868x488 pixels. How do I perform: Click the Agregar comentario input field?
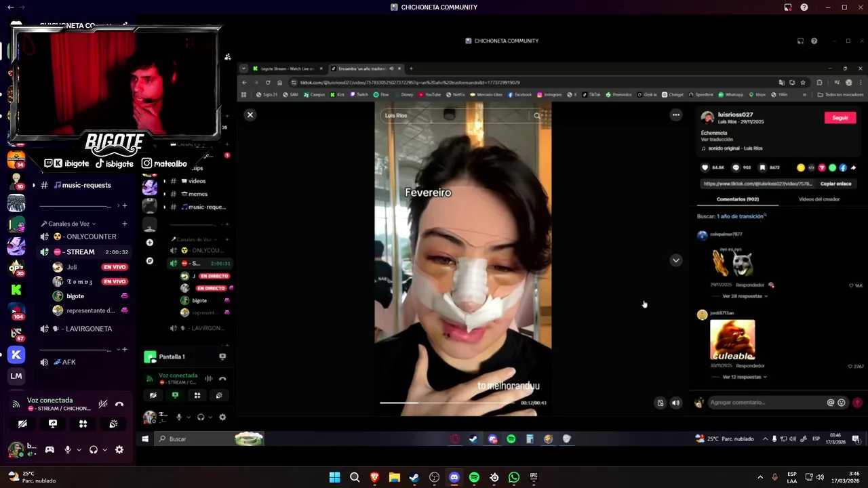(766, 403)
